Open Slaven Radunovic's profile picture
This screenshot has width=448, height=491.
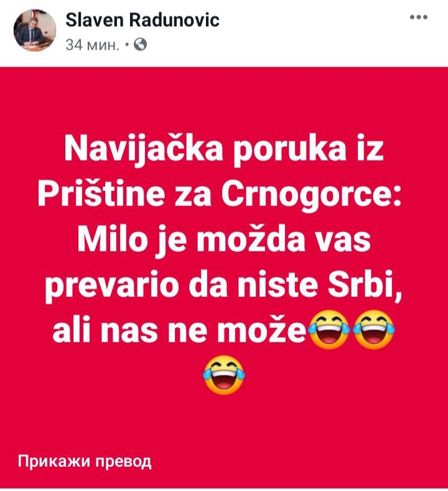click(35, 30)
